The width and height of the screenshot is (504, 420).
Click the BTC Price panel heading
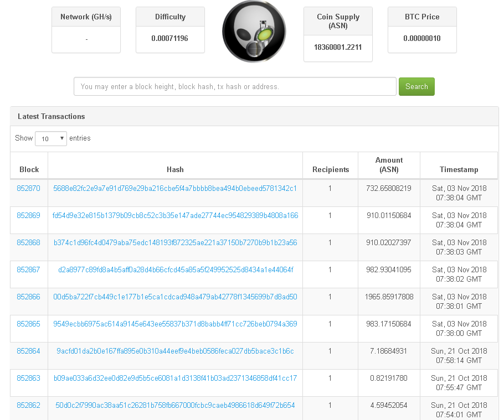point(422,17)
